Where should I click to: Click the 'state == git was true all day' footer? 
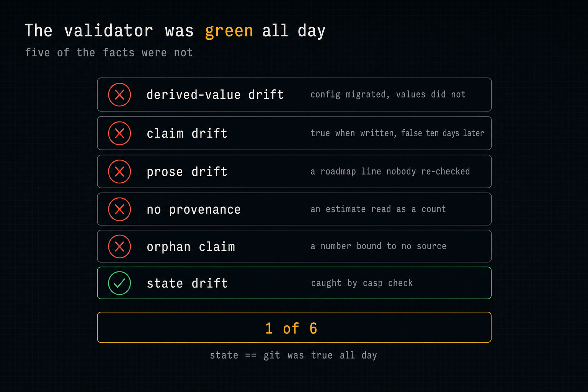[293, 356]
